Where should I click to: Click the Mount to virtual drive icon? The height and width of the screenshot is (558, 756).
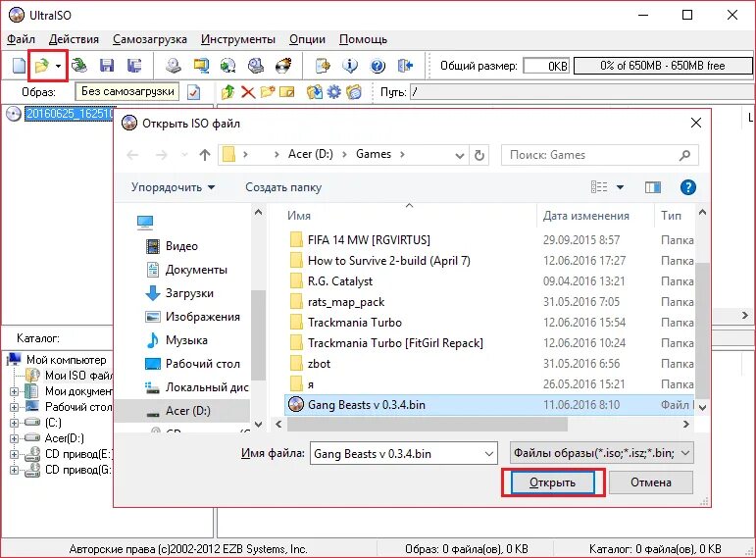click(x=256, y=65)
